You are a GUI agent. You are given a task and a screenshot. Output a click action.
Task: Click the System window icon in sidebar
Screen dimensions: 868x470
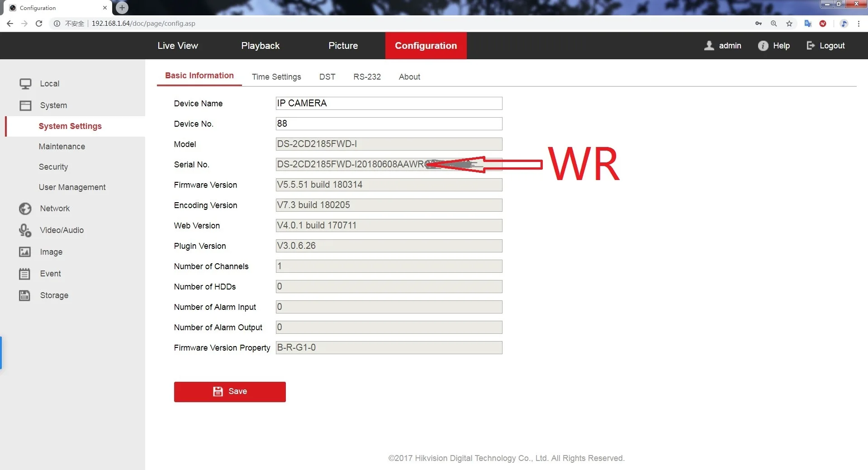pyautogui.click(x=25, y=105)
